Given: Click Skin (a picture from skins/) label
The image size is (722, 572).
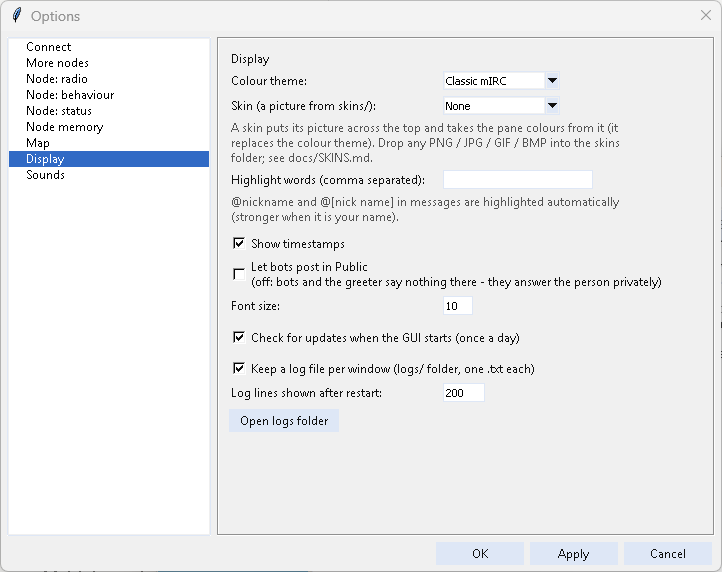Looking at the screenshot, I should click(303, 106).
